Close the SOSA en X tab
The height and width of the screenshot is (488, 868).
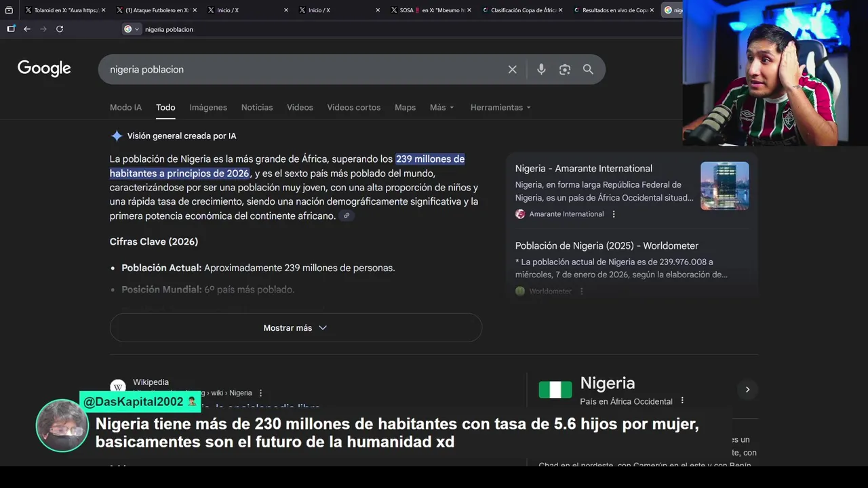point(469,10)
